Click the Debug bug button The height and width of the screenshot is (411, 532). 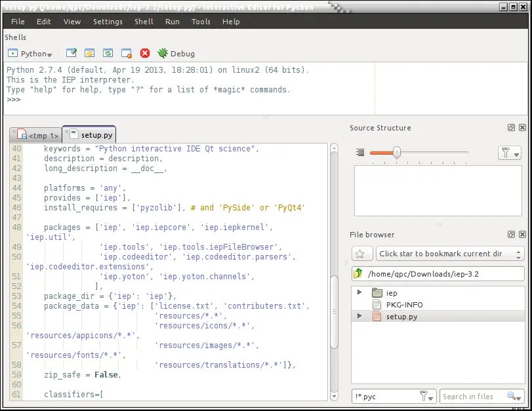(176, 54)
